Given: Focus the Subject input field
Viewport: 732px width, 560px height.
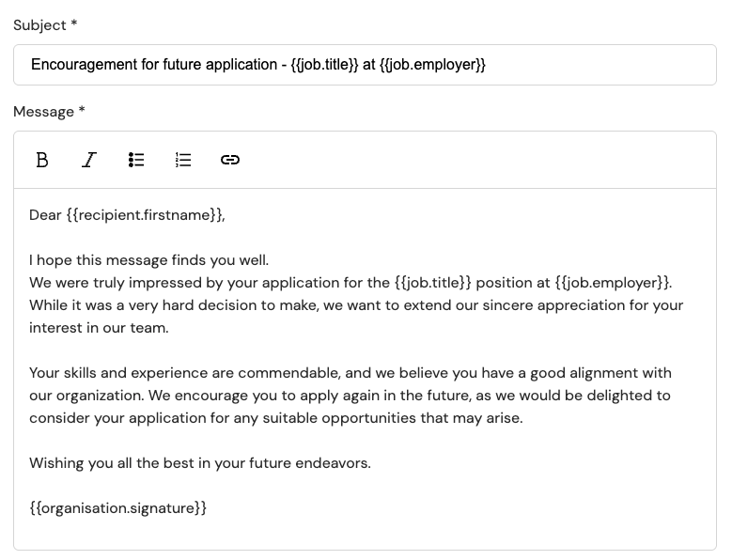Looking at the screenshot, I should coord(366,65).
